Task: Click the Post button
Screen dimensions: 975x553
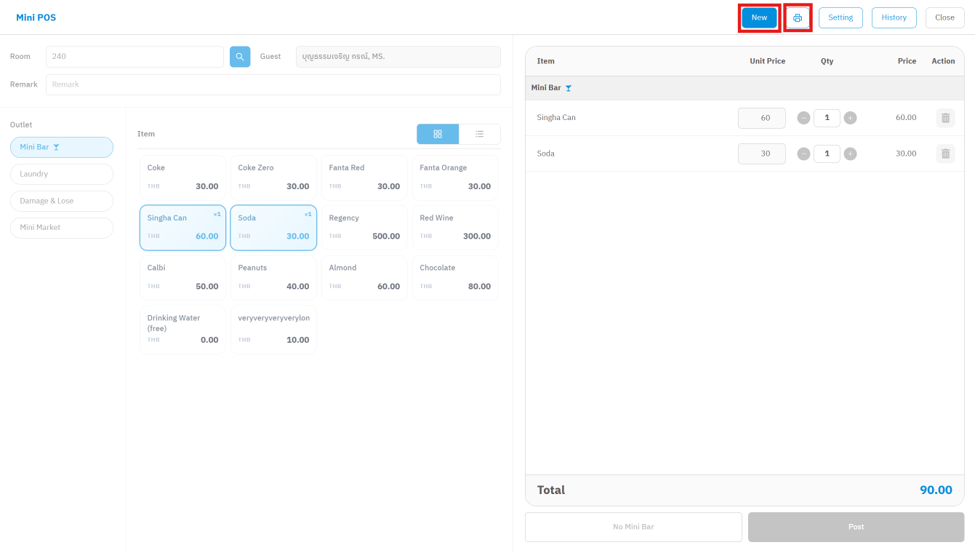Action: (x=856, y=527)
